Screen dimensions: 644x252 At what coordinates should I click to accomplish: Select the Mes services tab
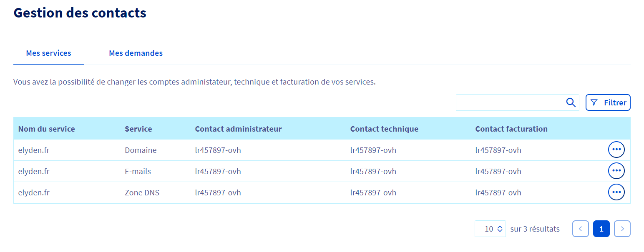(x=48, y=53)
